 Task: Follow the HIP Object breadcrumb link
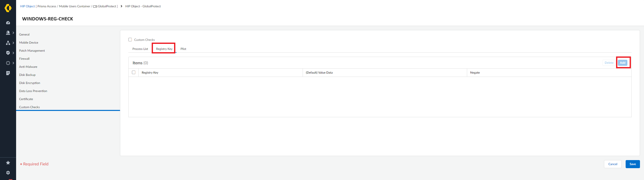(x=27, y=6)
